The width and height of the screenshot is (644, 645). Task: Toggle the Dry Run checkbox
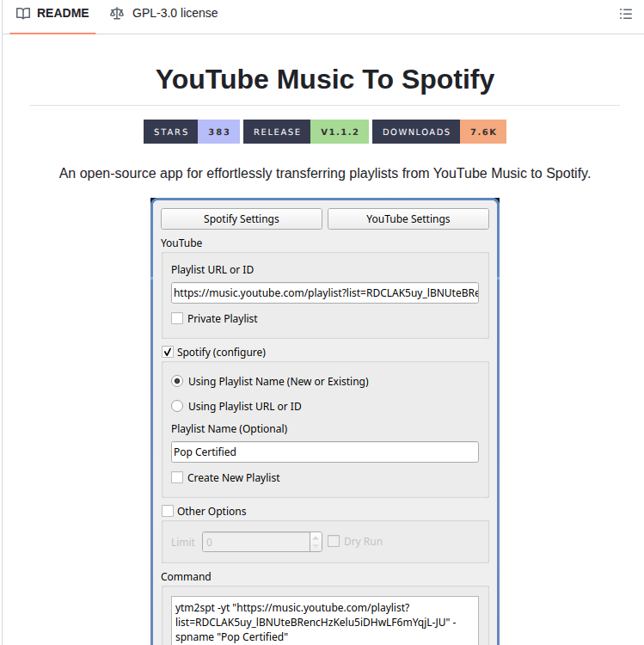tap(334, 541)
